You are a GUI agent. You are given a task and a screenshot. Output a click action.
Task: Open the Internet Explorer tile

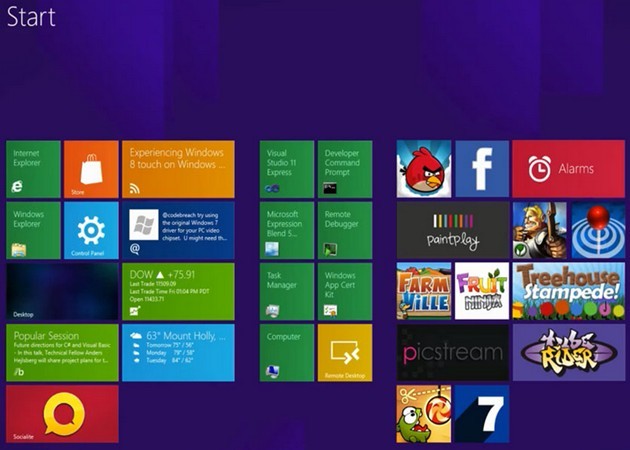pyautogui.click(x=33, y=169)
